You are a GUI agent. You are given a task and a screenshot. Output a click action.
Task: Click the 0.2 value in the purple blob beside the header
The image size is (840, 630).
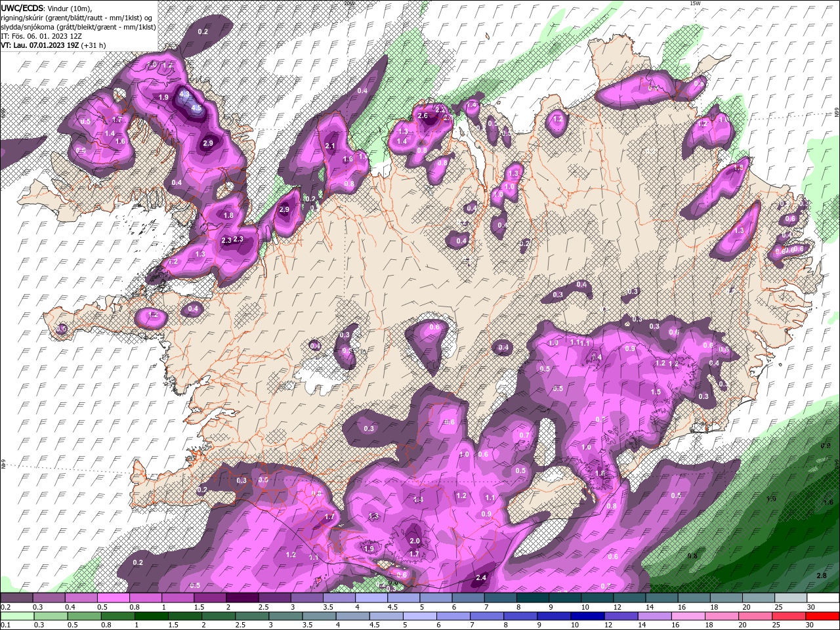click(203, 31)
